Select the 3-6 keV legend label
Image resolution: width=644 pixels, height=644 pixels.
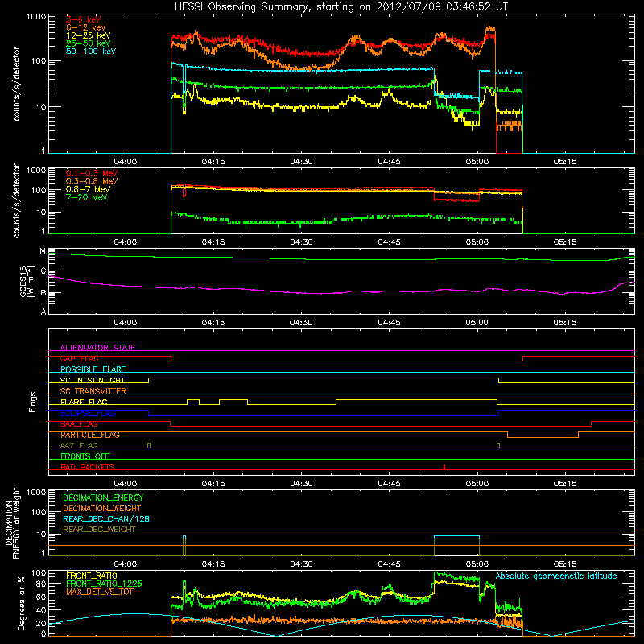(83, 19)
